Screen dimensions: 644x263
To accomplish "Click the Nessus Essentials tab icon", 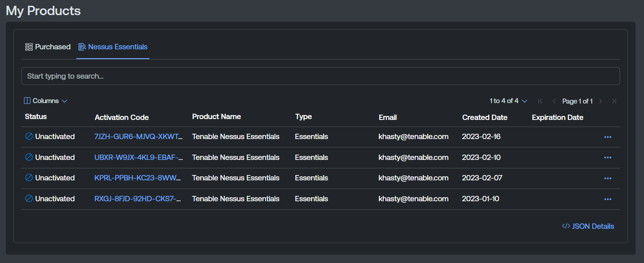I will pyautogui.click(x=82, y=47).
